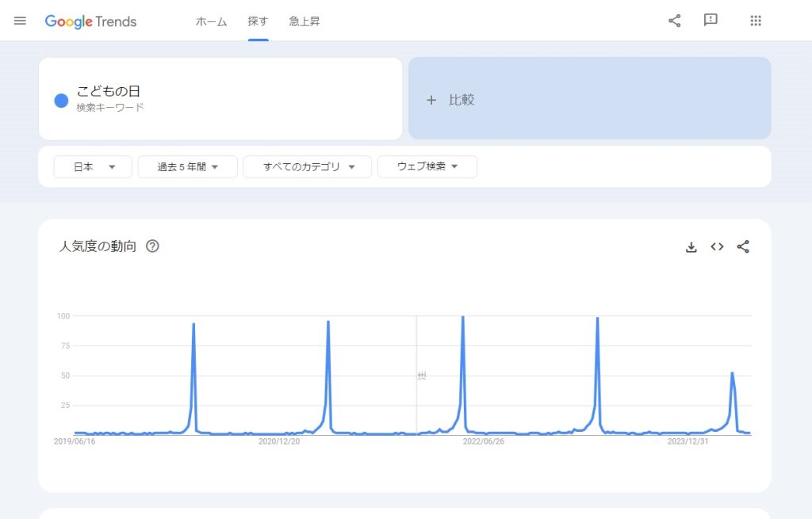The height and width of the screenshot is (519, 812).
Task: Get the embed code for chart
Action: (717, 247)
